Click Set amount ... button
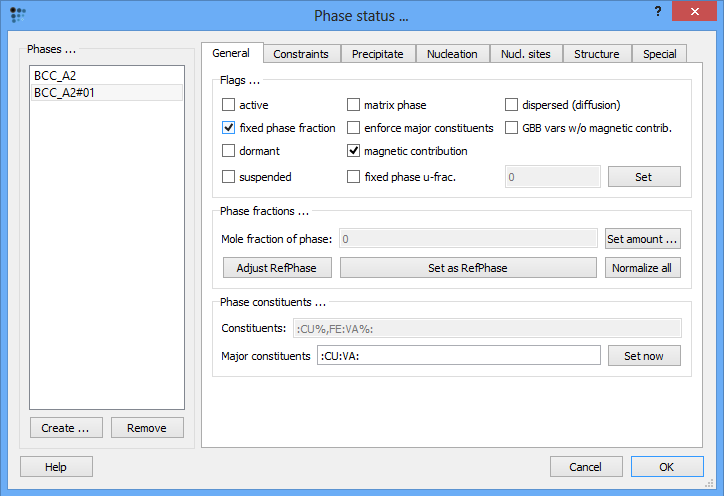 642,239
